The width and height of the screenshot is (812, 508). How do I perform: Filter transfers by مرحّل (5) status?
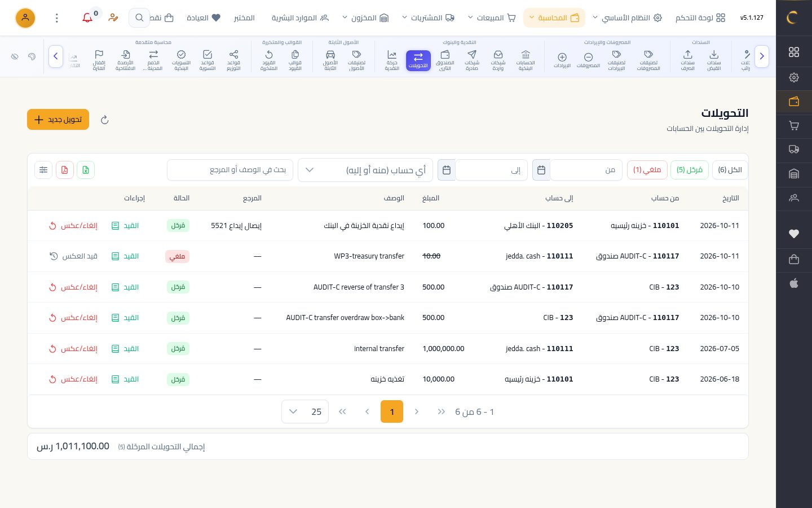click(690, 170)
